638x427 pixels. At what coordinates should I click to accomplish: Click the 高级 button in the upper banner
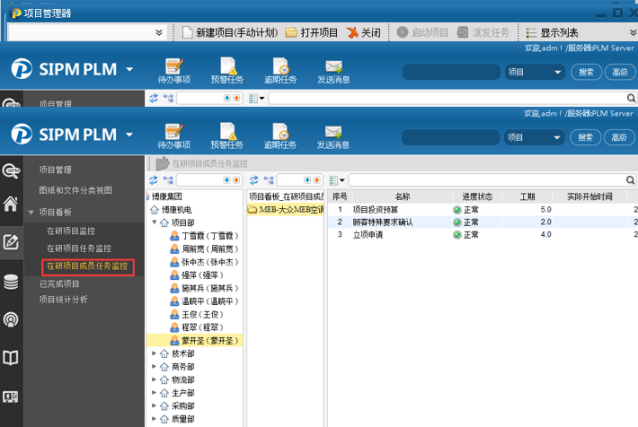point(620,72)
